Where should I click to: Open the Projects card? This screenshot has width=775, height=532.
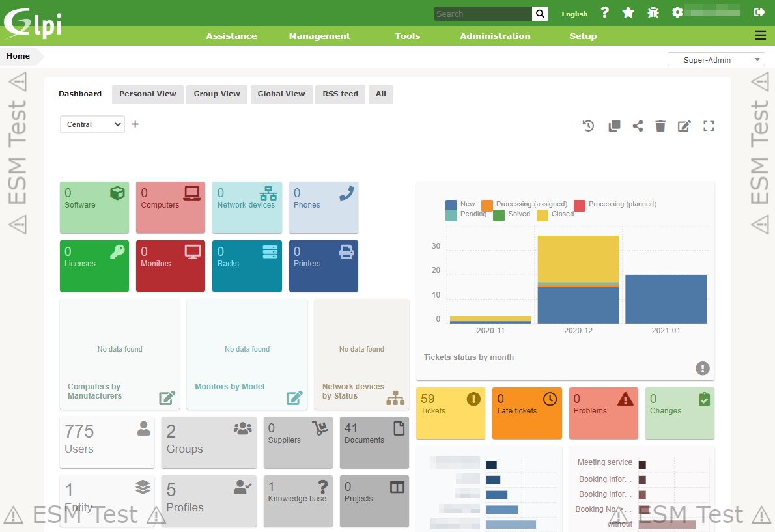point(374,501)
